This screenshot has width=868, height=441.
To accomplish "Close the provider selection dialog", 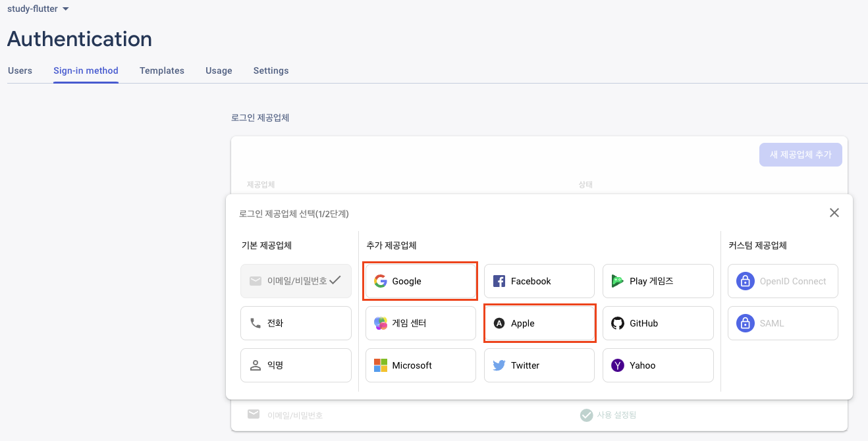I will tap(834, 213).
